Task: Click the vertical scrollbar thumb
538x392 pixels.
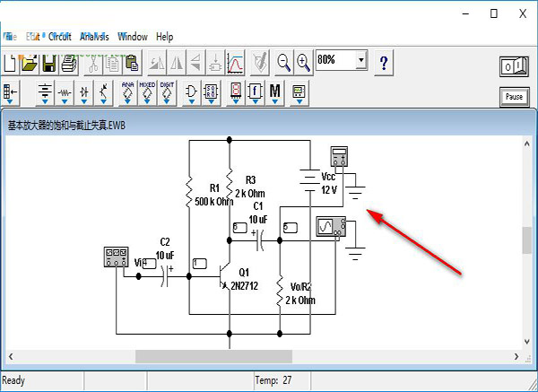Action: point(527,240)
